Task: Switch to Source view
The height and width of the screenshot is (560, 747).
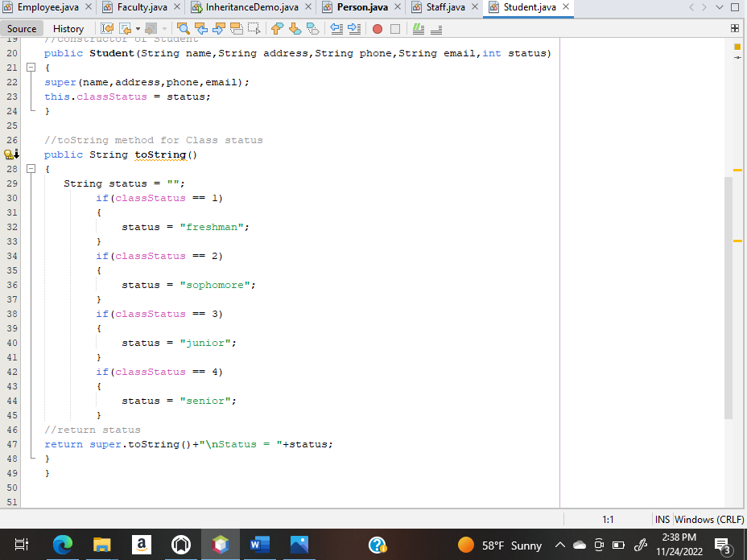Action: 22,29
